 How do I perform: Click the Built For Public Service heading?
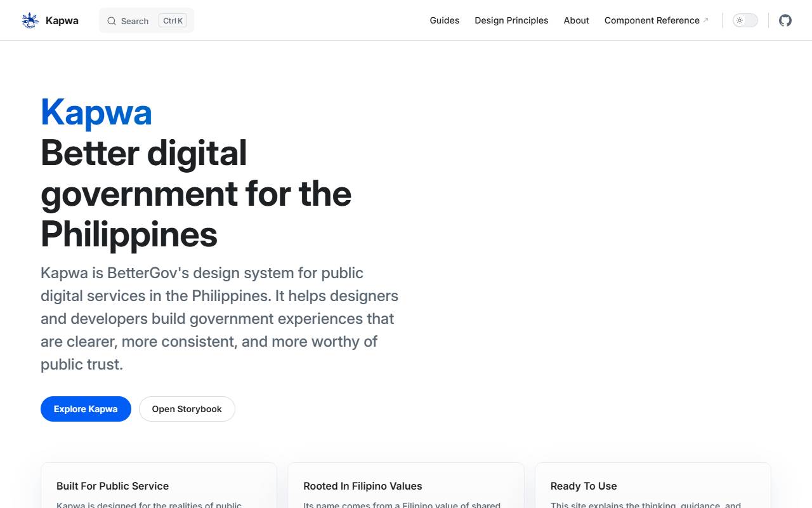112,486
